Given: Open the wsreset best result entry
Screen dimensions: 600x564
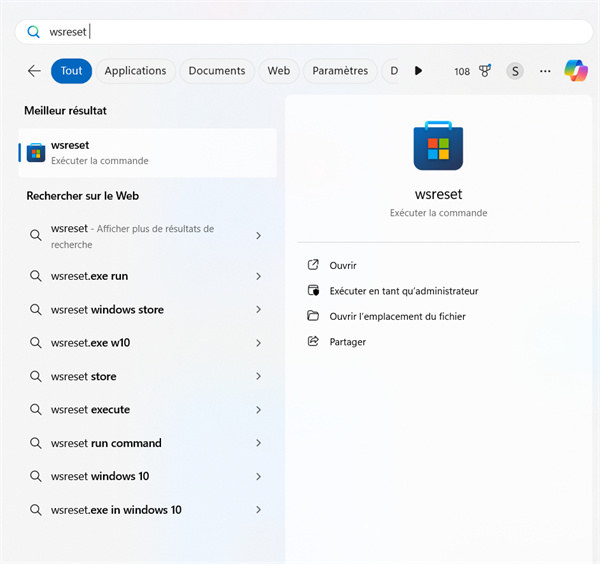Looking at the screenshot, I should click(x=148, y=153).
